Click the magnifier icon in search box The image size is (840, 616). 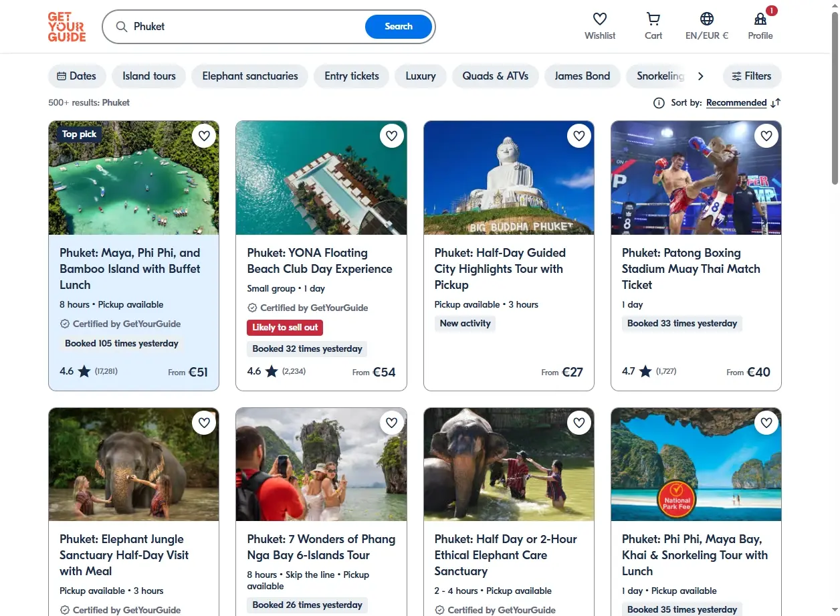[x=121, y=27]
